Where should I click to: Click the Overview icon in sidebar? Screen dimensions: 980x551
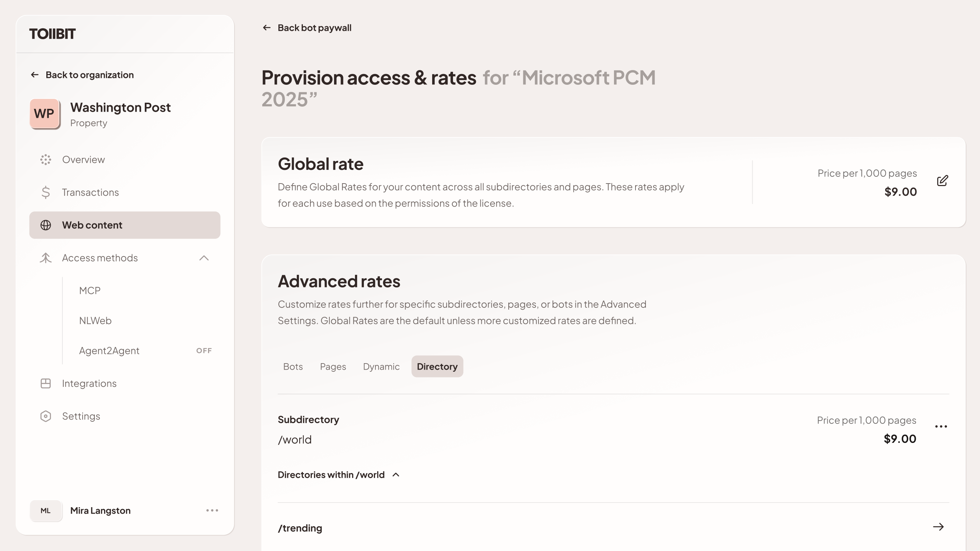pos(46,160)
